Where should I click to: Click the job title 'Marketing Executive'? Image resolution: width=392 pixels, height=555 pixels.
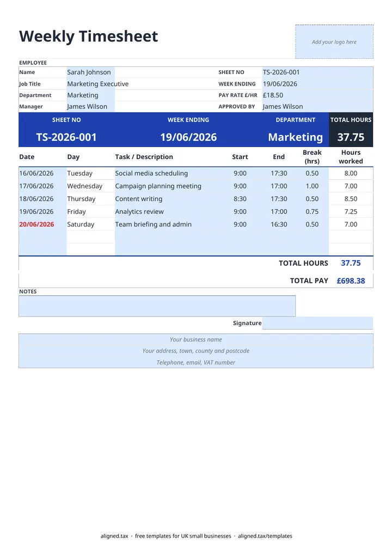[x=97, y=84]
